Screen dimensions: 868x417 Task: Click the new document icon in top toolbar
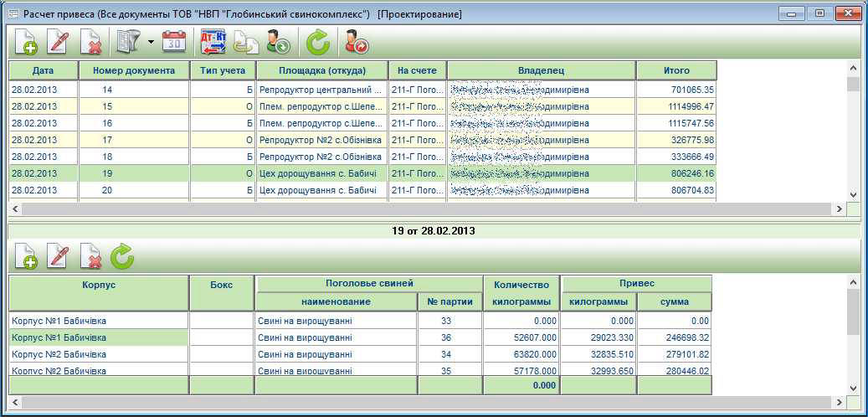point(26,41)
